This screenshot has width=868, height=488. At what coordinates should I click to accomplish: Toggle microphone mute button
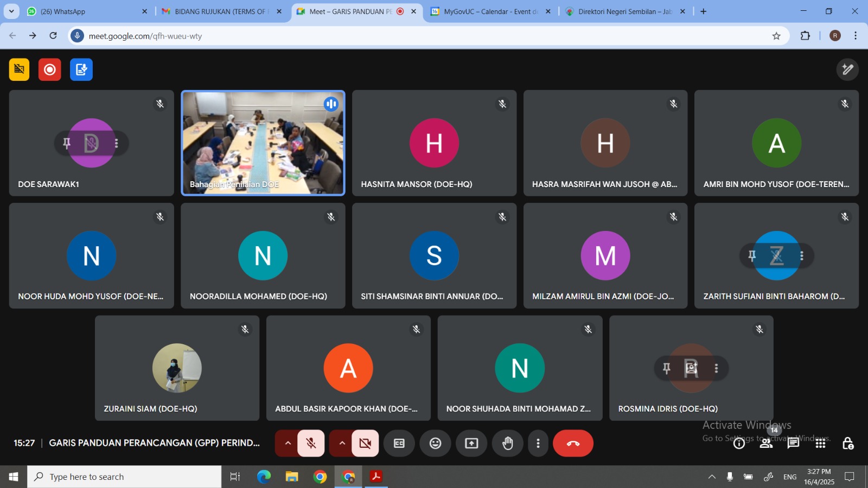[311, 444]
